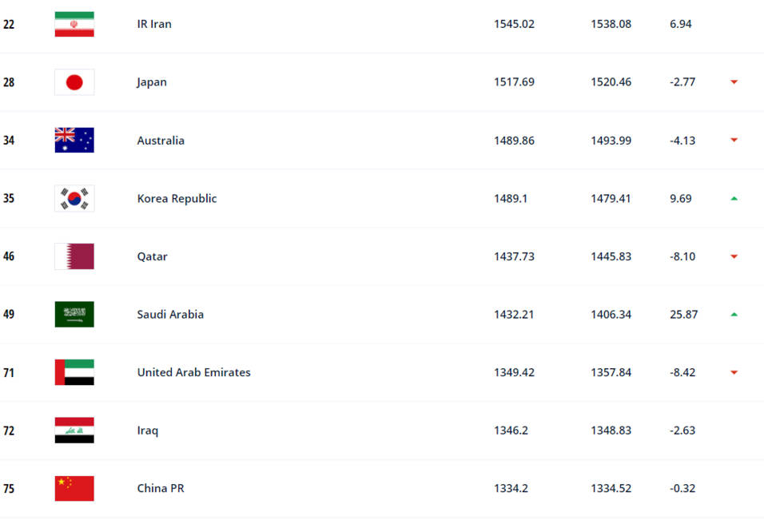The image size is (764, 532).
Task: Click Qatar's red down arrow
Action: 734,256
